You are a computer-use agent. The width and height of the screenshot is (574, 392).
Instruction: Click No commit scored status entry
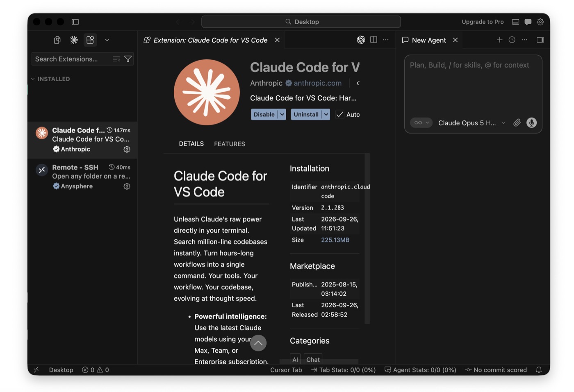pos(496,370)
